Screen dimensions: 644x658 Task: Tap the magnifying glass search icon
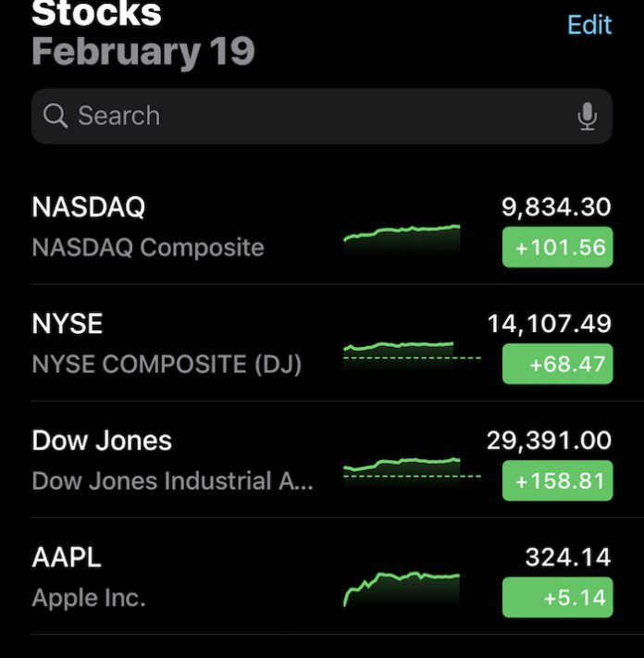click(x=56, y=116)
